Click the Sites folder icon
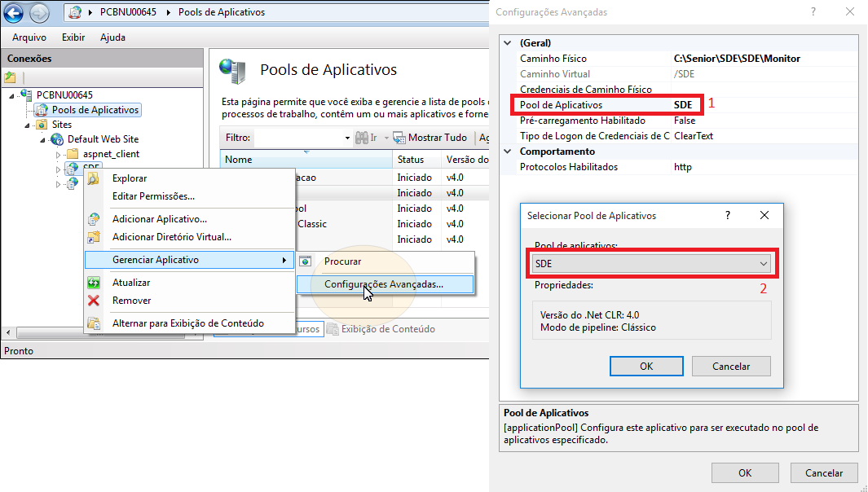Image resolution: width=868 pixels, height=492 pixels. pos(42,125)
